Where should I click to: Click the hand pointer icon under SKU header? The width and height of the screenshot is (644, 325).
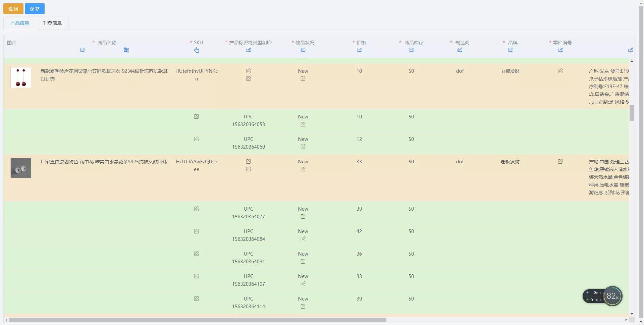pyautogui.click(x=197, y=50)
